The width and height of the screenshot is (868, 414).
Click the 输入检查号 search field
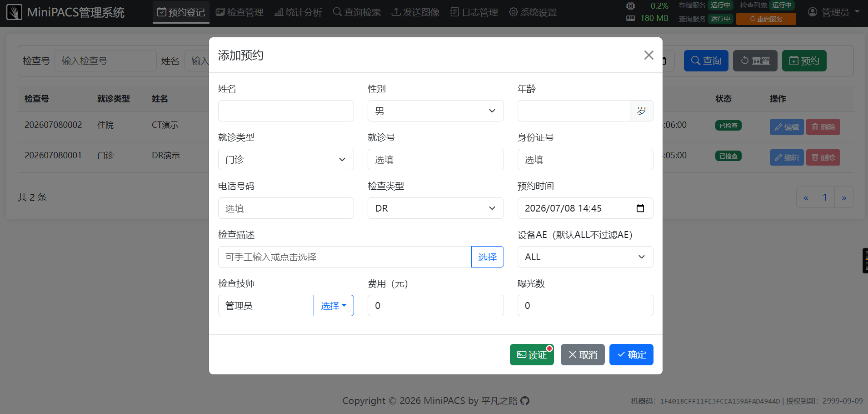pos(105,61)
